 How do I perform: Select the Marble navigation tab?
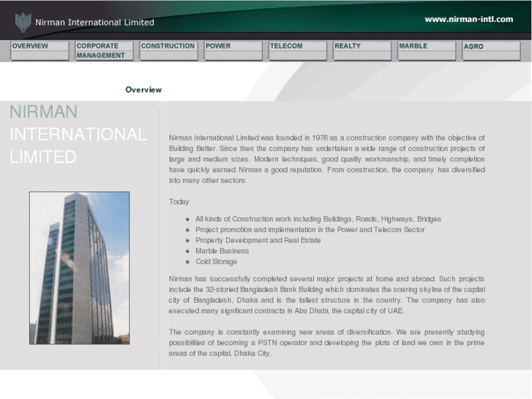[x=427, y=51]
